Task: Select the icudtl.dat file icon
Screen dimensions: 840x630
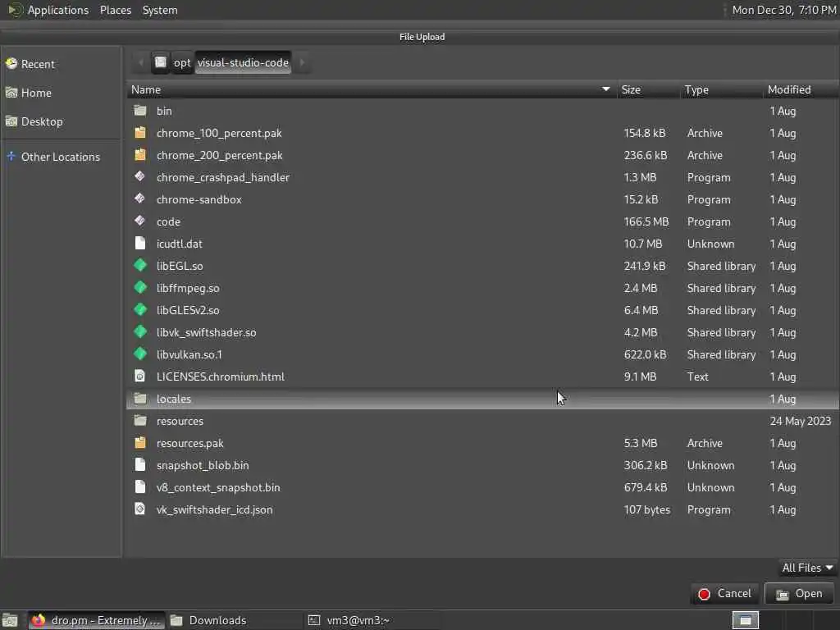Action: point(140,243)
